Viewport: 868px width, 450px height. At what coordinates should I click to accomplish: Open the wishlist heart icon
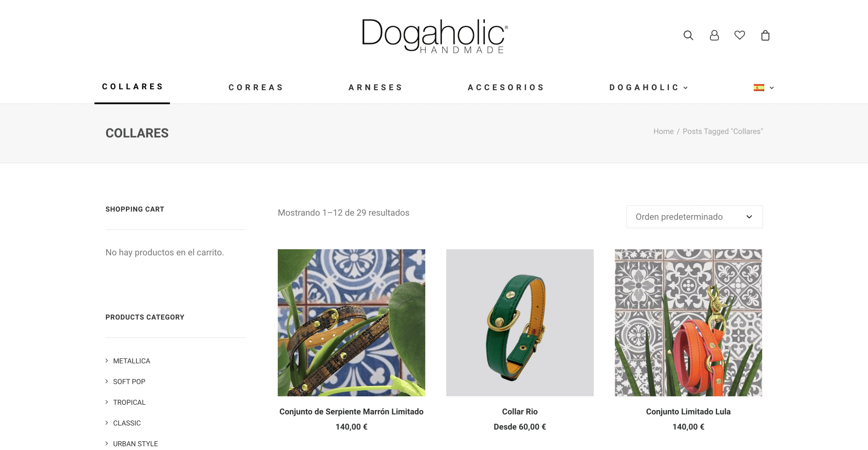click(739, 35)
